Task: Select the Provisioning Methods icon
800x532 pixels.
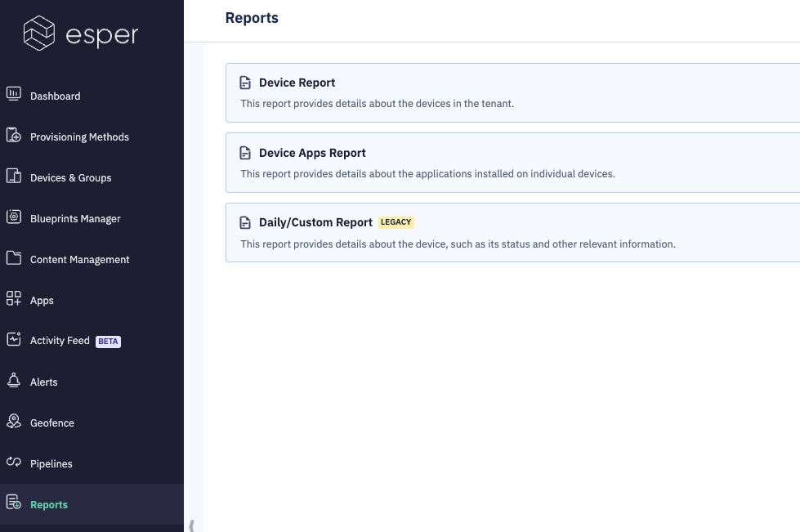Action: click(14, 136)
